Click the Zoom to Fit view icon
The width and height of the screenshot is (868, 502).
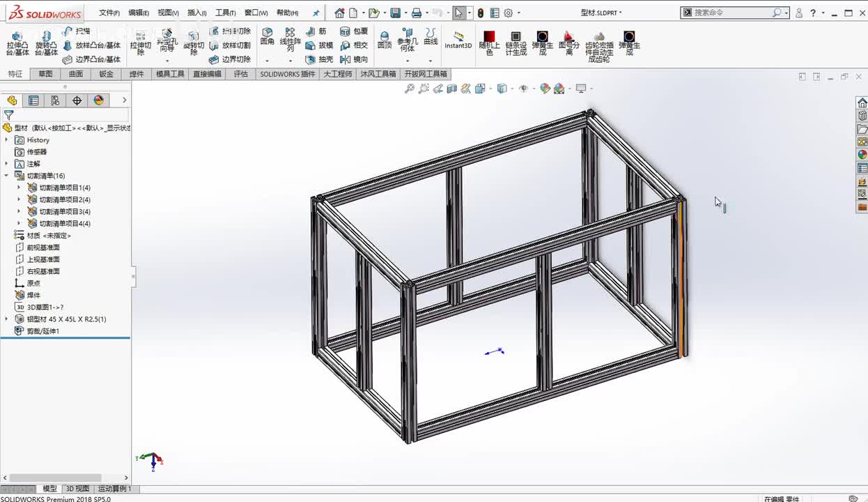(410, 89)
